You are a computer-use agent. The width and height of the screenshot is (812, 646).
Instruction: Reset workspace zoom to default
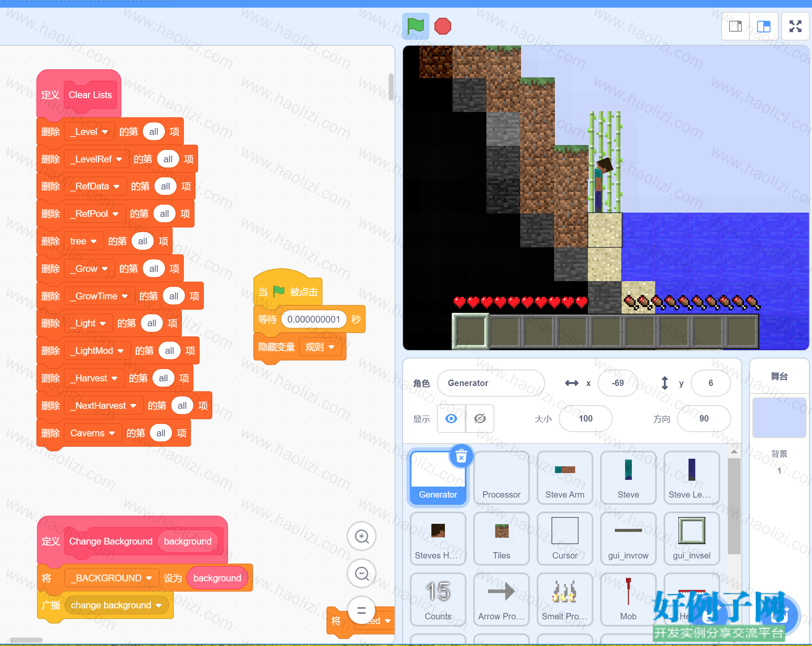[362, 610]
